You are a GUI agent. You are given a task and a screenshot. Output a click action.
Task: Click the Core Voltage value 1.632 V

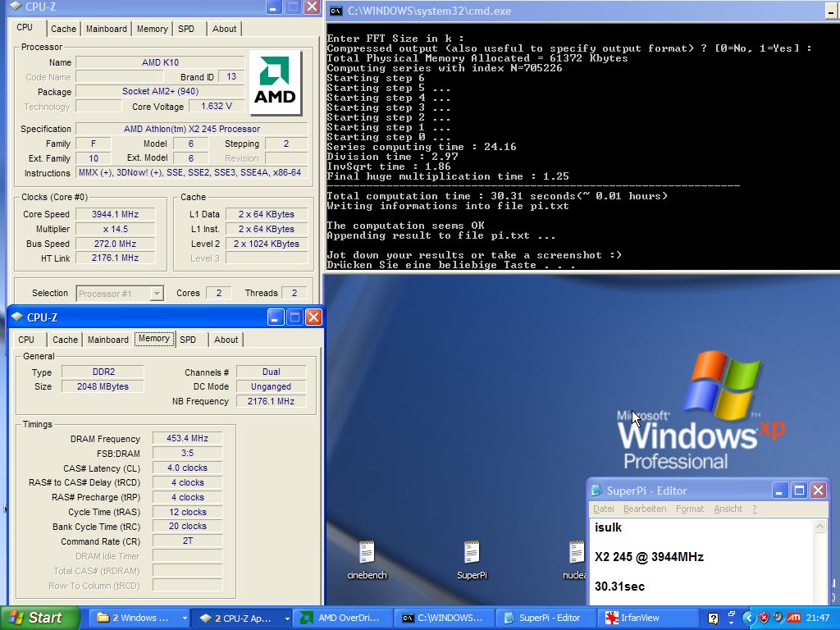217,106
